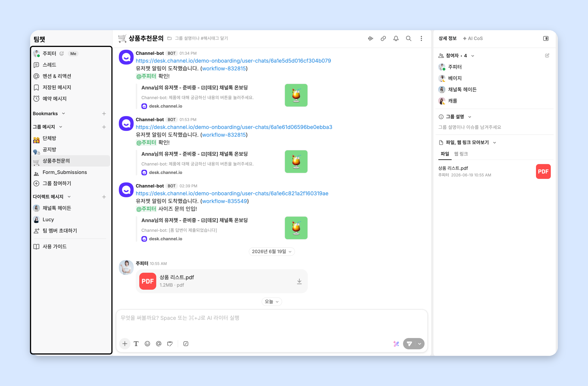Viewport: 588px width, 386px height.
Task: Open direct message with 채널톡 헤이든
Action: pos(71,208)
